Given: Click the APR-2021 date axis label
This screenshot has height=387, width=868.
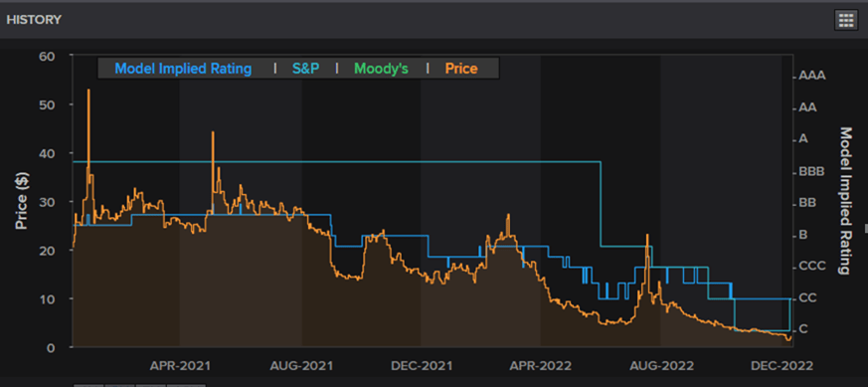Looking at the screenshot, I should click(x=181, y=366).
